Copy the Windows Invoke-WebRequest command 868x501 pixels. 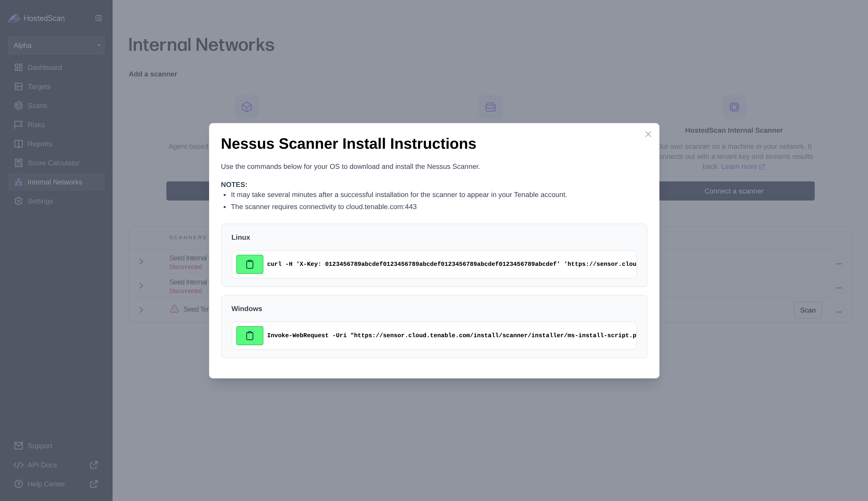(250, 335)
